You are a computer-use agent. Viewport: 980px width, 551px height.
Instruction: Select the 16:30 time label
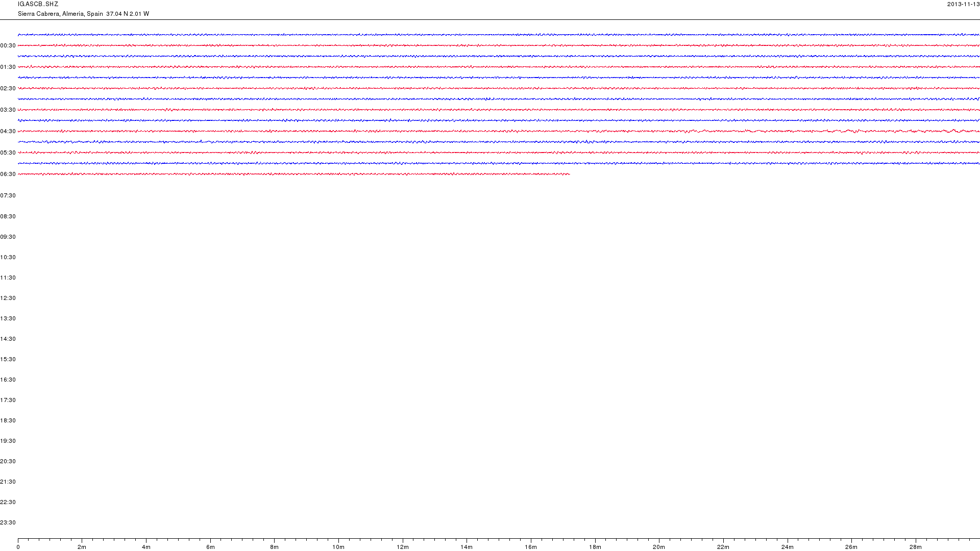coord(8,380)
